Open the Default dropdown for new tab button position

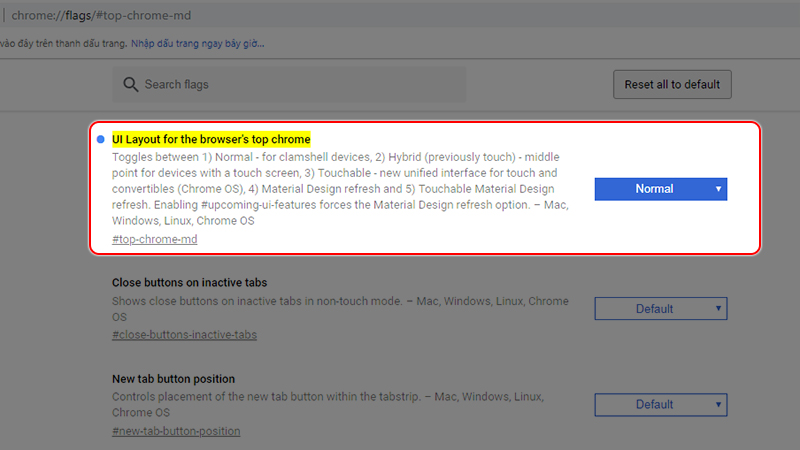click(660, 404)
